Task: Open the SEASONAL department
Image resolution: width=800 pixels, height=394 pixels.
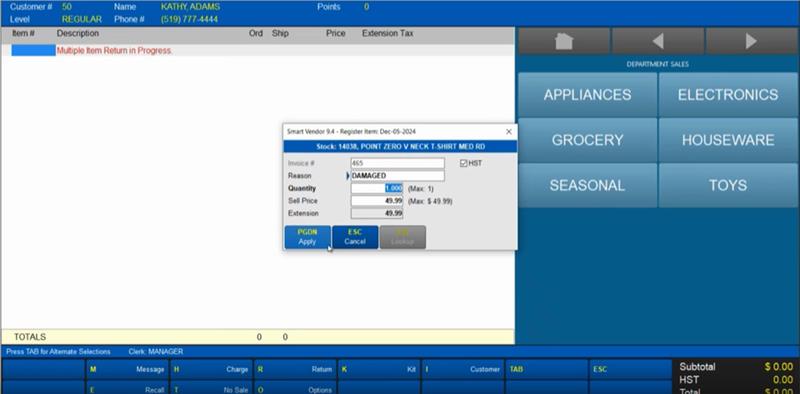Action: point(587,185)
